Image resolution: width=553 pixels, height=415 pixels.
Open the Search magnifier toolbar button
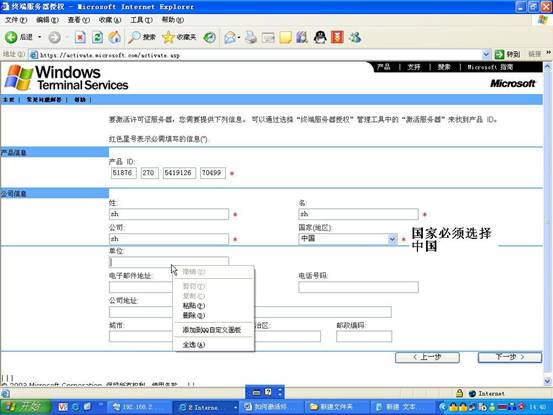click(142, 37)
